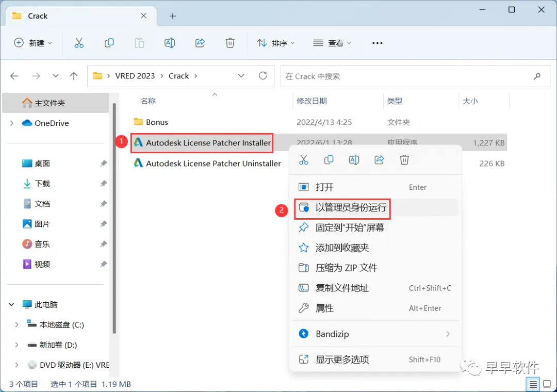Image resolution: width=557 pixels, height=392 pixels.
Task: Click the context menu Share icon
Action: [379, 160]
